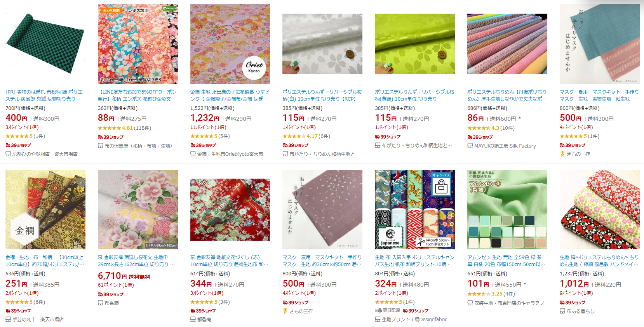Click the shop icon beside 布の但馬屋
The height and width of the screenshot is (327, 644).
point(100,146)
